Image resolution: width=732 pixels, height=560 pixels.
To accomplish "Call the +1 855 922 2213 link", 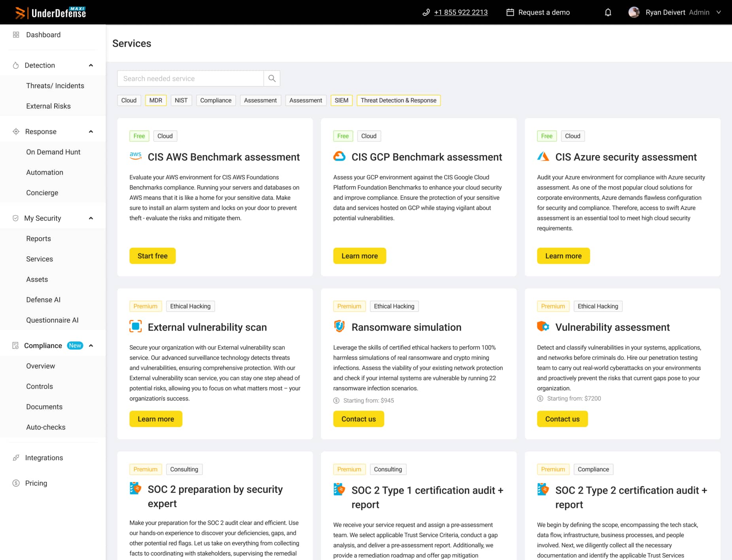I will click(461, 12).
